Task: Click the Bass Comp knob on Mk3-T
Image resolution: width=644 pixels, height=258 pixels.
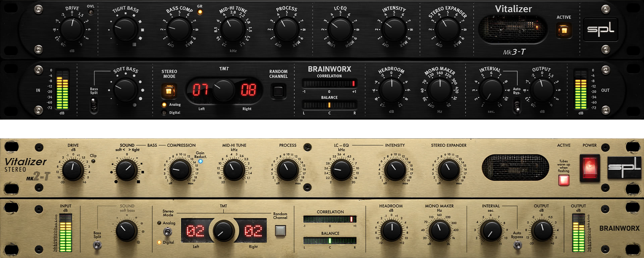Action: coord(179,29)
